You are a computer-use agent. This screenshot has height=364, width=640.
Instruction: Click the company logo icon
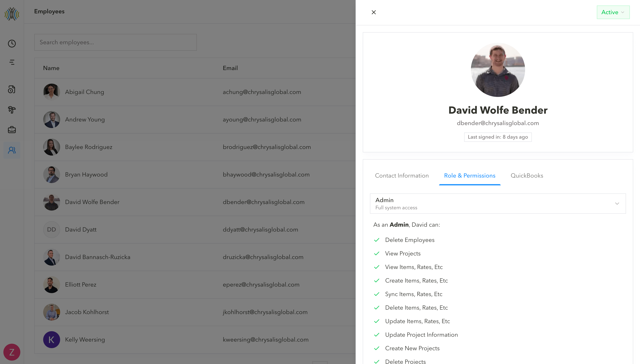12,14
